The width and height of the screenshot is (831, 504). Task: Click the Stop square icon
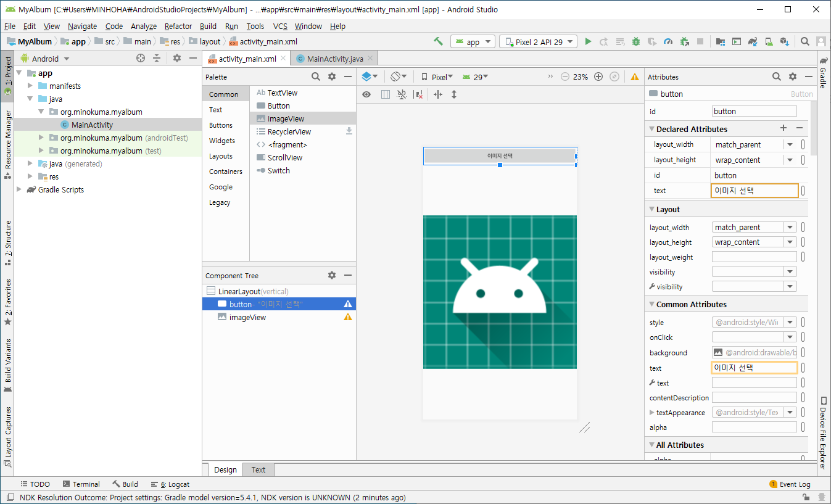(x=700, y=41)
